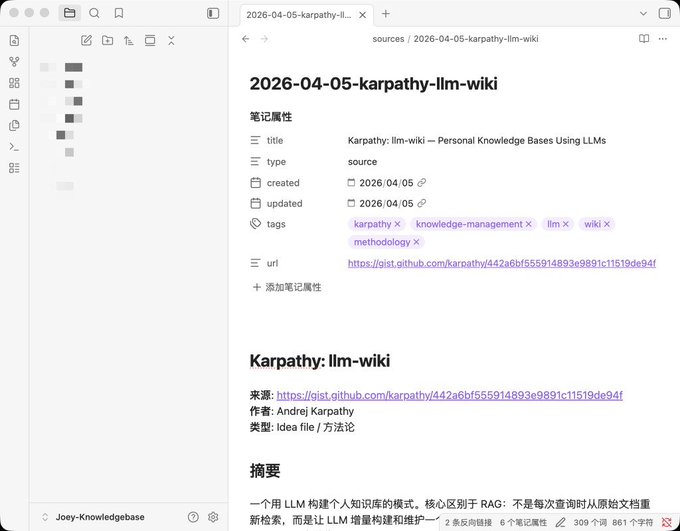
Task: Edit the title property value
Action: click(x=477, y=140)
